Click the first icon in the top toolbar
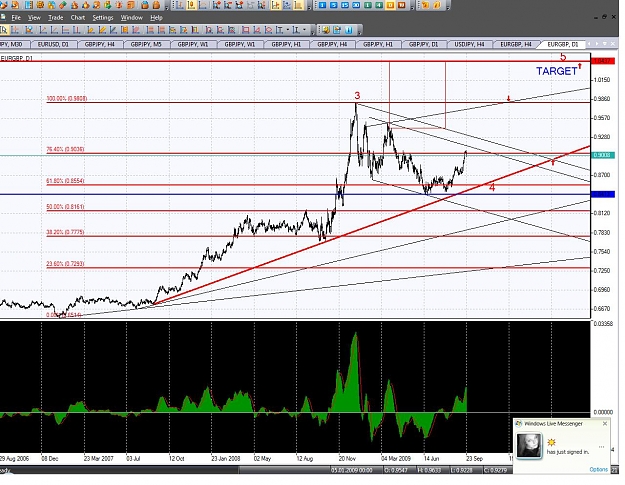The image size is (625, 485). click(x=3, y=5)
